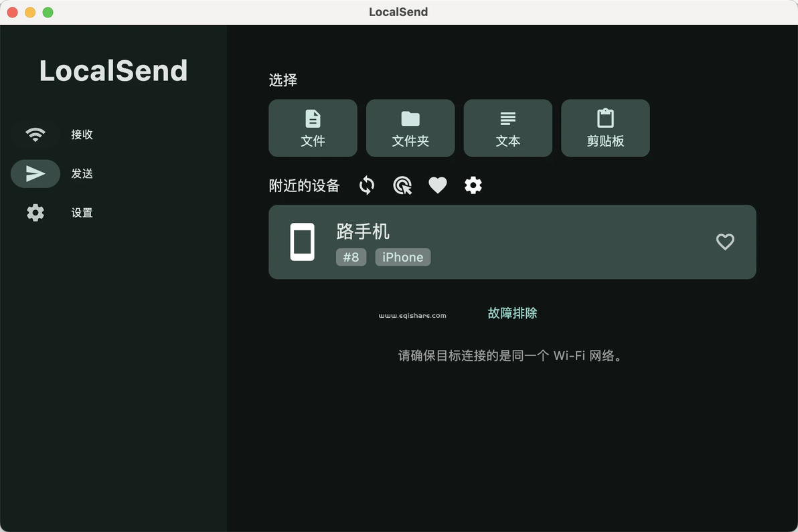Click the iPhone badge on 路手机
This screenshot has width=798, height=532.
pyautogui.click(x=402, y=257)
